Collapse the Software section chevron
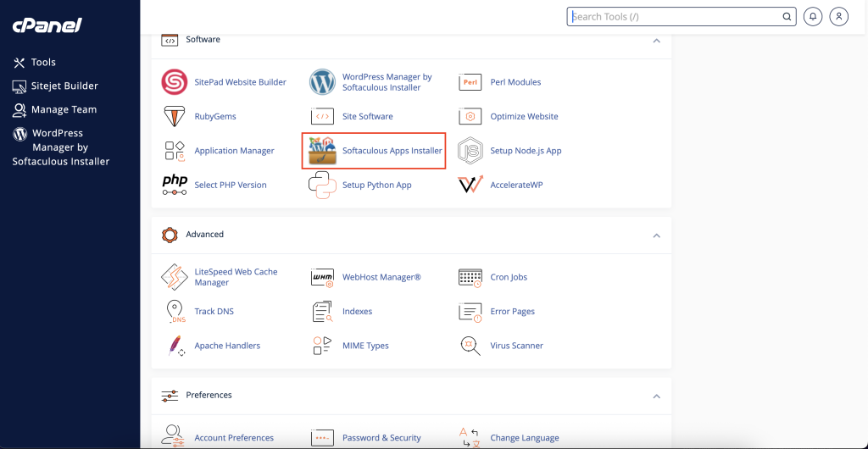Viewport: 868px width, 449px height. 657,41
